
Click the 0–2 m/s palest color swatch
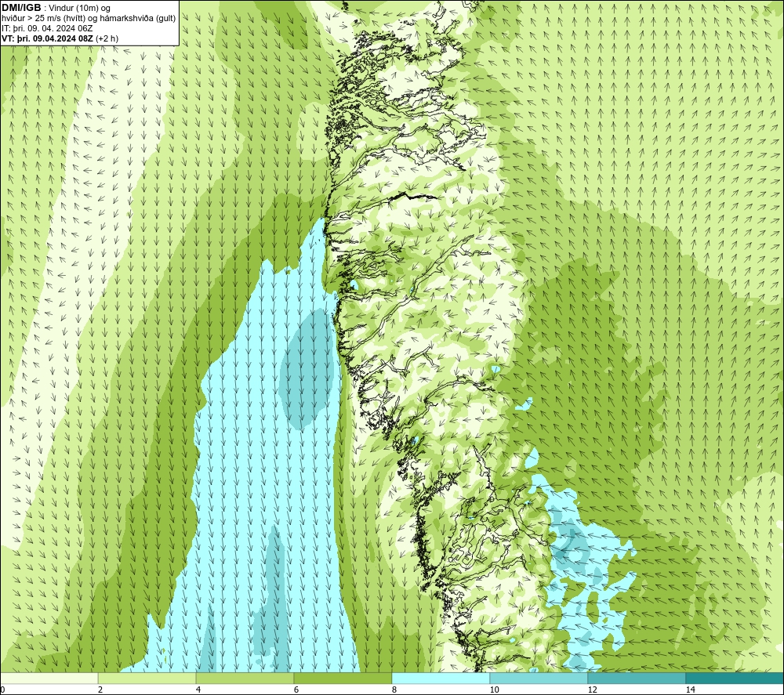click(49, 678)
